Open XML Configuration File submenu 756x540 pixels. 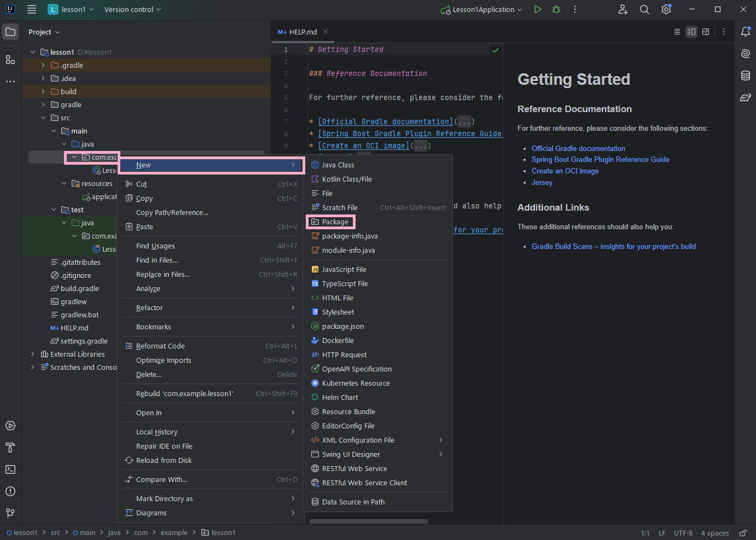point(378,440)
